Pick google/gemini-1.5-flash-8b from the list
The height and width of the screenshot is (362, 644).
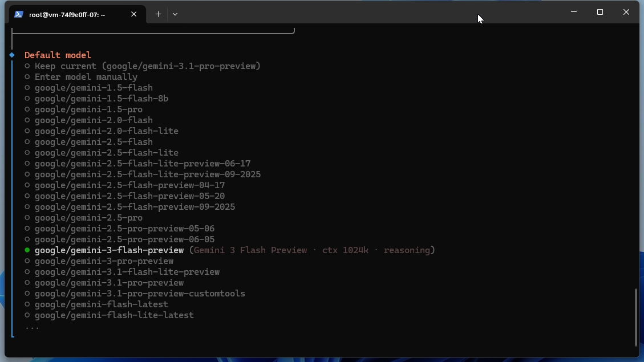[x=102, y=98]
